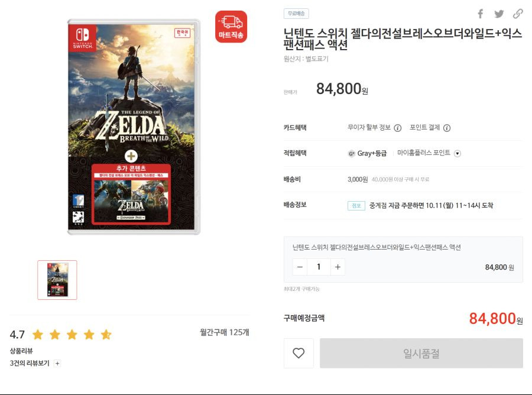Copy product link with chain icon

pyautogui.click(x=518, y=14)
